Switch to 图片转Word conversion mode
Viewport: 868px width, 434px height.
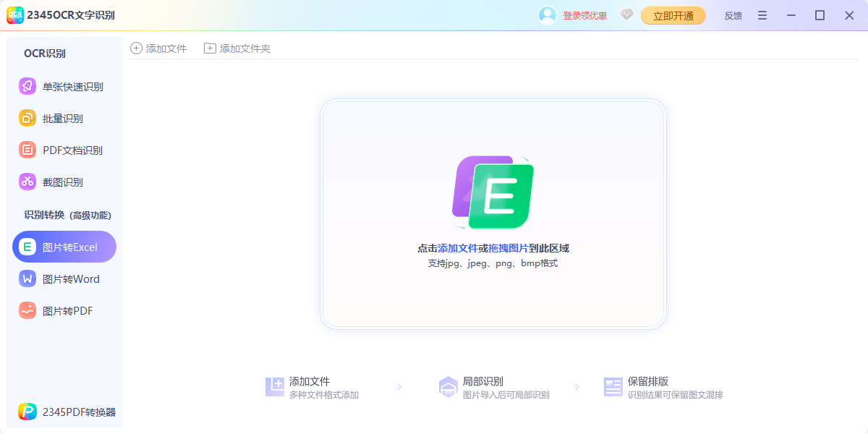pyautogui.click(x=64, y=278)
